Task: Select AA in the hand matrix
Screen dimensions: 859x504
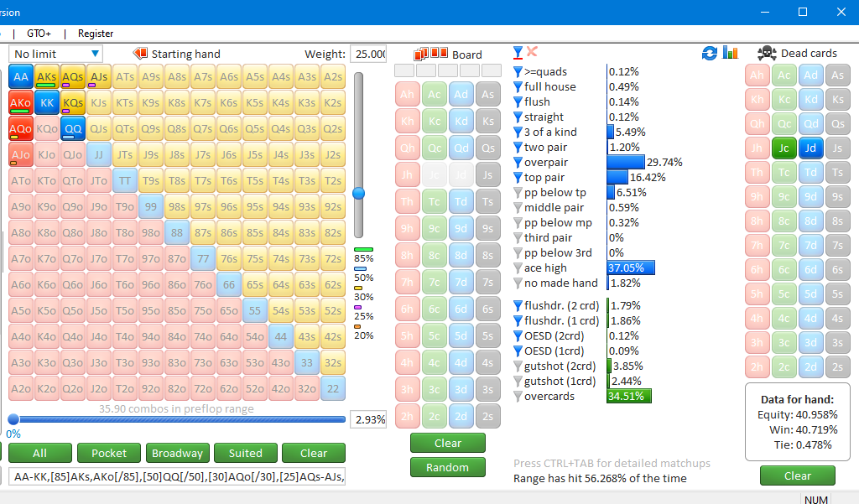Action: pyautogui.click(x=21, y=76)
